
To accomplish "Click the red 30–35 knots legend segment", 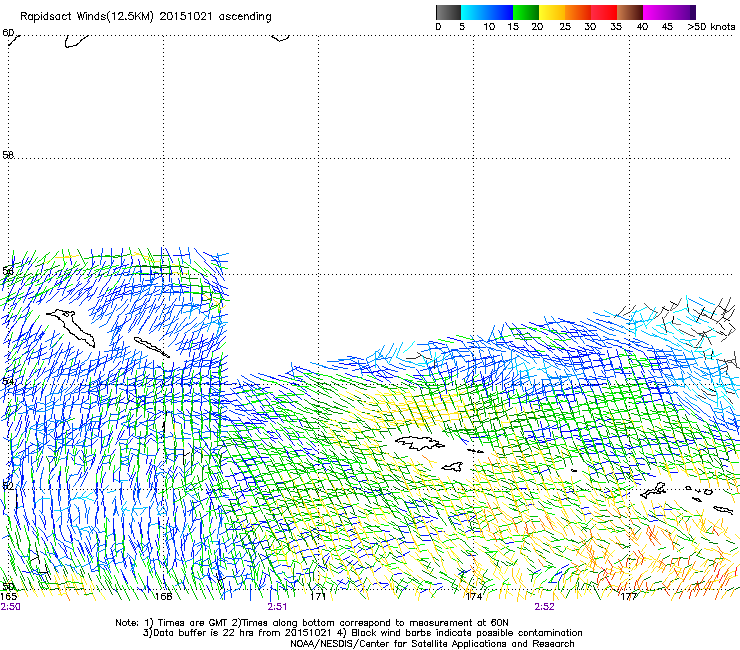I will pos(604,12).
